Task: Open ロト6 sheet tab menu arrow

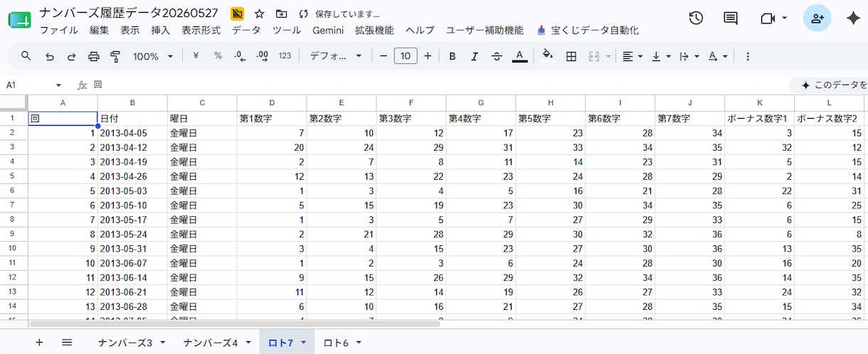Action: 359,343
